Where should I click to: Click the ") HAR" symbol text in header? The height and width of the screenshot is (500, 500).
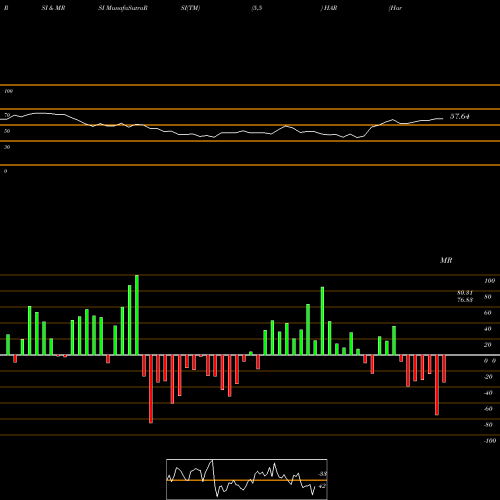pyautogui.click(x=329, y=8)
